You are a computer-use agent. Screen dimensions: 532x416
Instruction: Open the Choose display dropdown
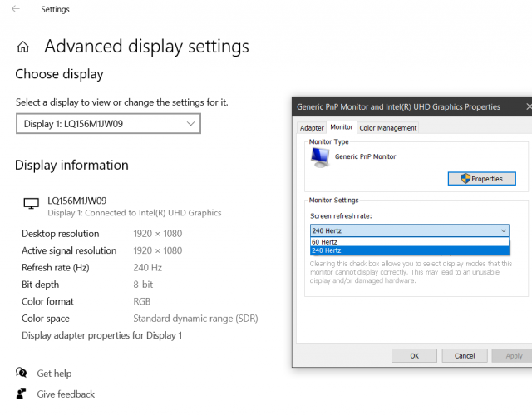click(x=108, y=124)
